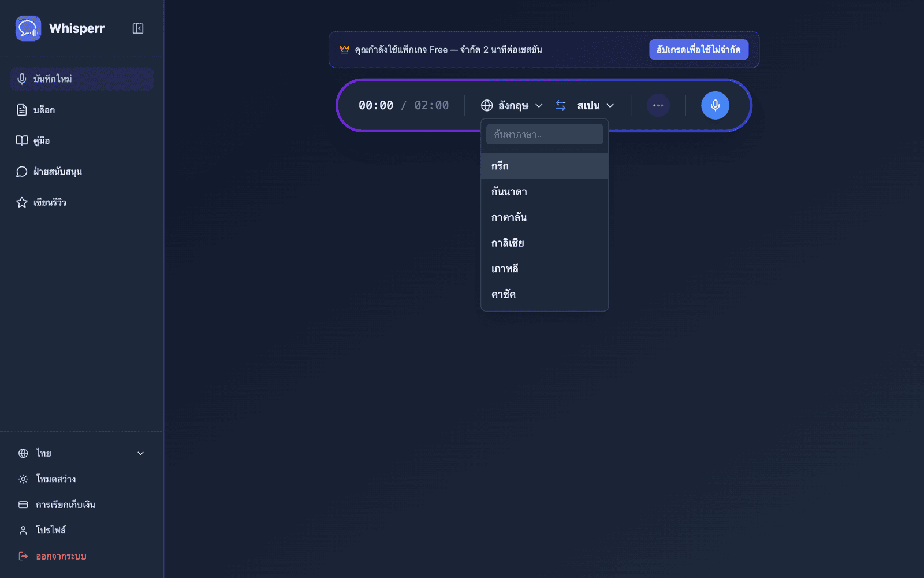Open the สเปน target language dropdown
The image size is (924, 578).
click(x=595, y=105)
